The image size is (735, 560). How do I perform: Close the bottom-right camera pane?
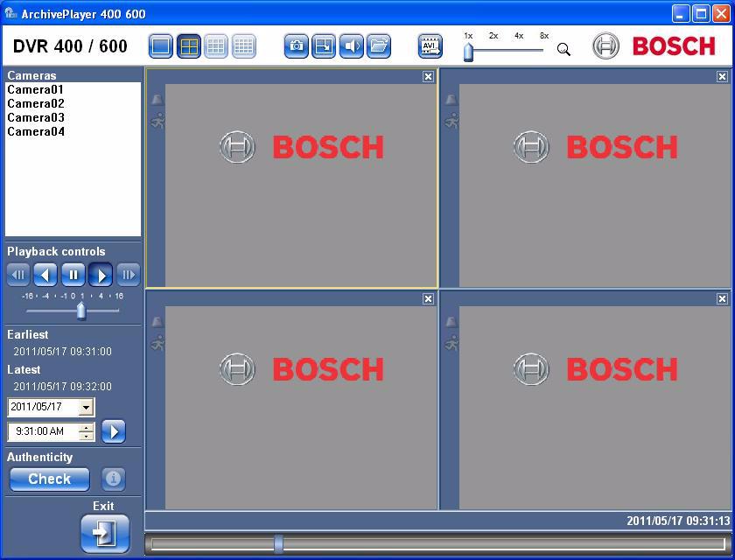(x=722, y=299)
